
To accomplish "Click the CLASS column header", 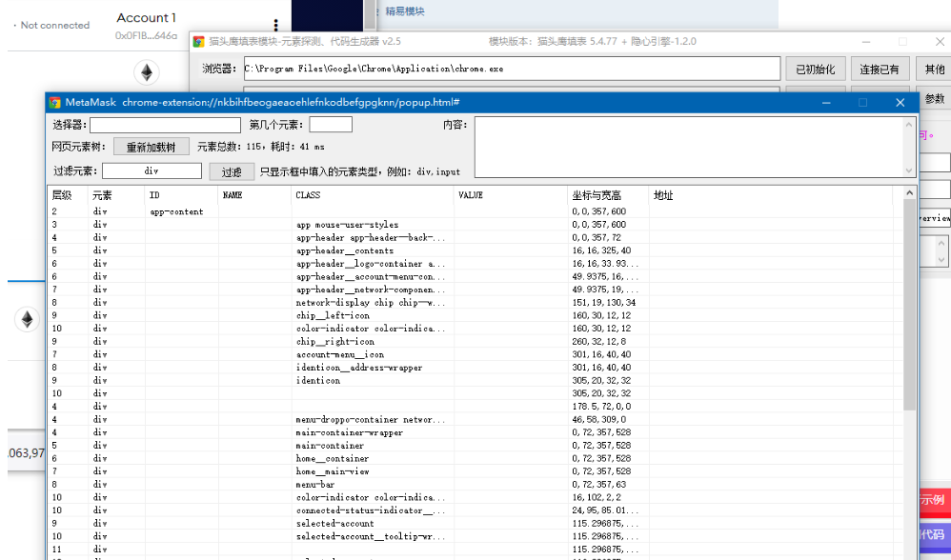I will [373, 195].
